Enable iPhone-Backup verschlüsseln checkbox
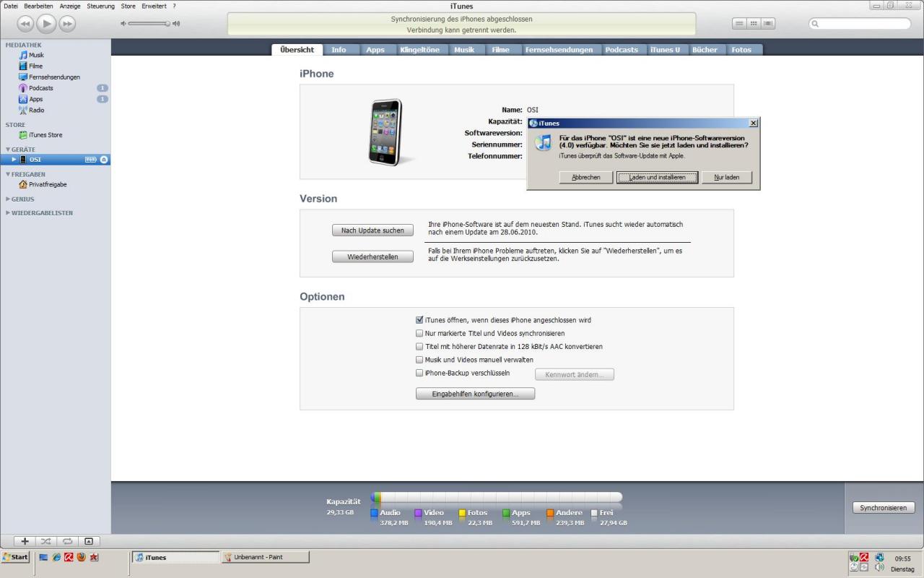This screenshot has height=578, width=924. point(419,373)
